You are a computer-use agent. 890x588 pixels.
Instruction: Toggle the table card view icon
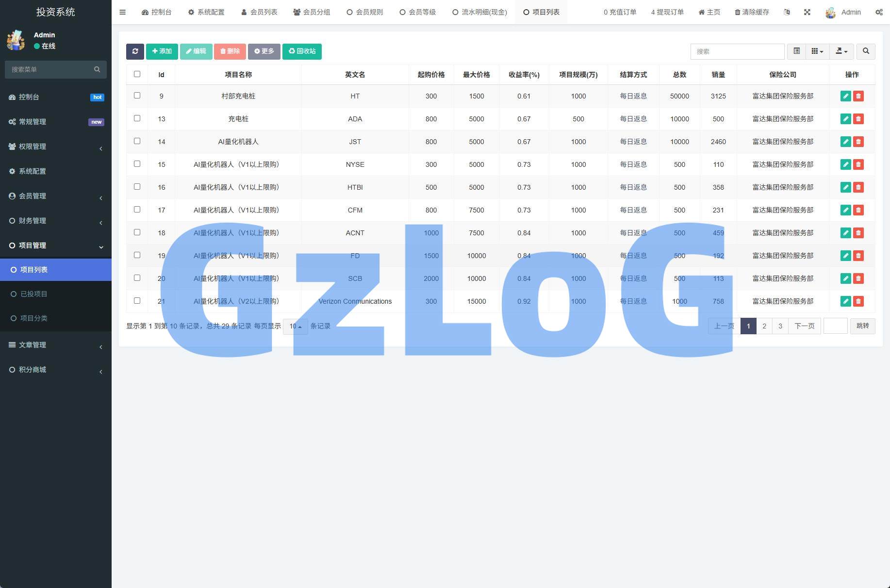click(x=796, y=51)
